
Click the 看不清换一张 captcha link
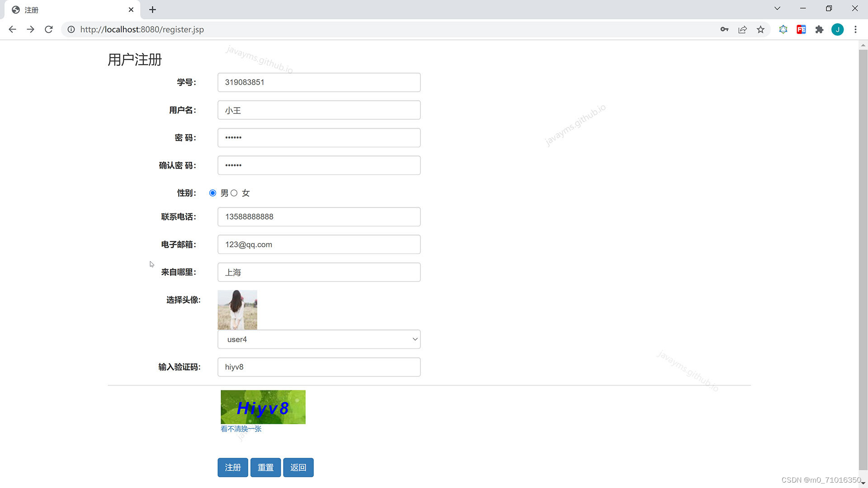coord(241,429)
